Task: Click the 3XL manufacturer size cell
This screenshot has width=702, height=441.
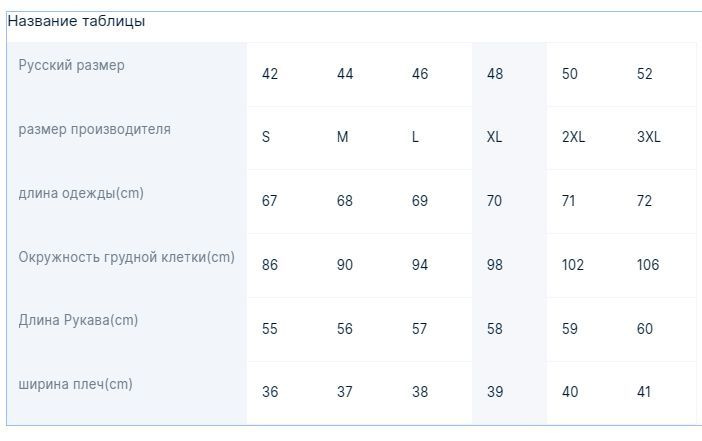Action: pos(649,137)
